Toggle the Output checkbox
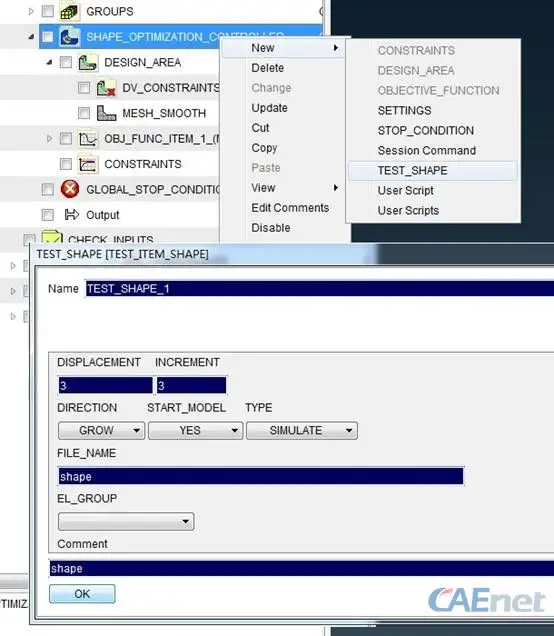Viewport: 554px width, 636px height. tap(47, 215)
